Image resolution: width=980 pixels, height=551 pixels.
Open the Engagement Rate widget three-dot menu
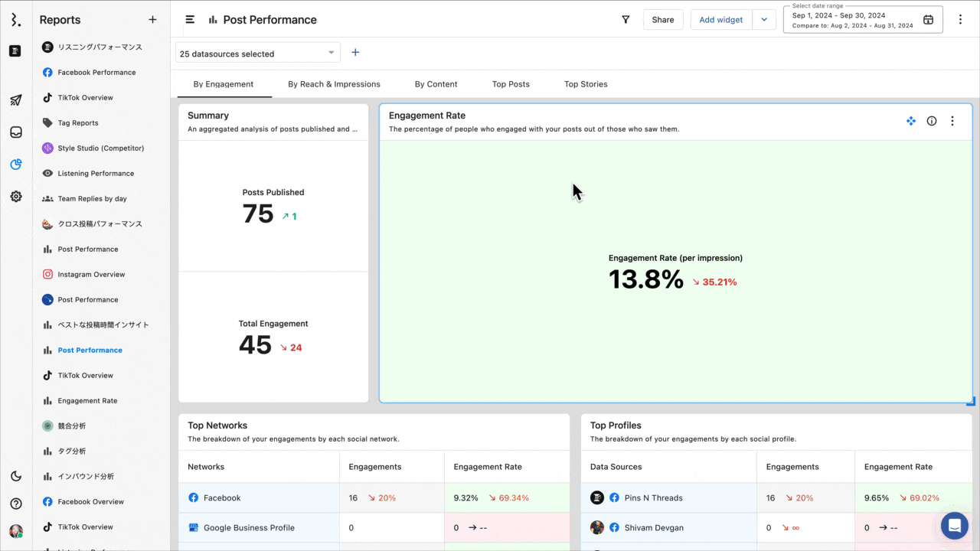click(x=952, y=121)
